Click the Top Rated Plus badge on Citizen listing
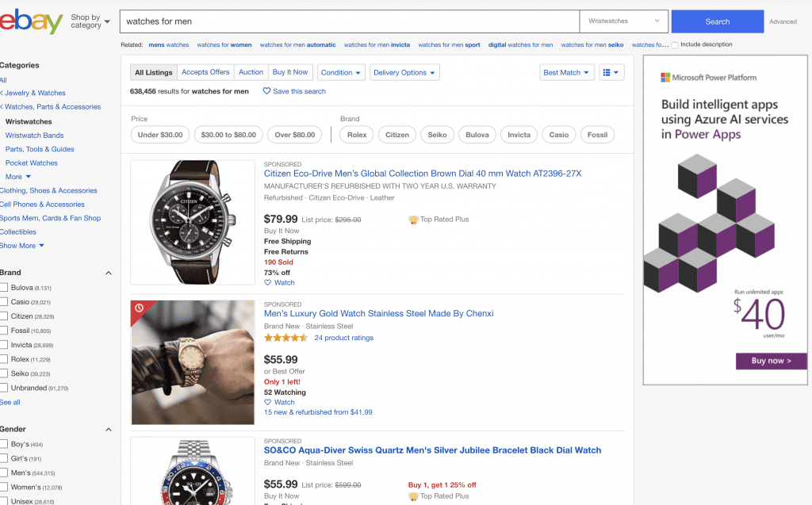Viewport: 812px width, 505px height. point(439,220)
